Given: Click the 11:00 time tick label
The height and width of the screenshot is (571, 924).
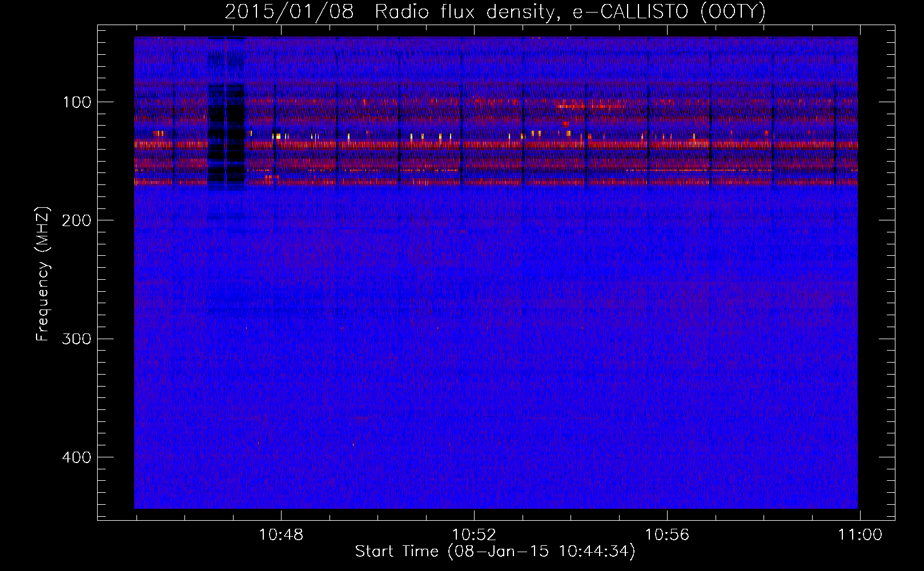Looking at the screenshot, I should (860, 534).
